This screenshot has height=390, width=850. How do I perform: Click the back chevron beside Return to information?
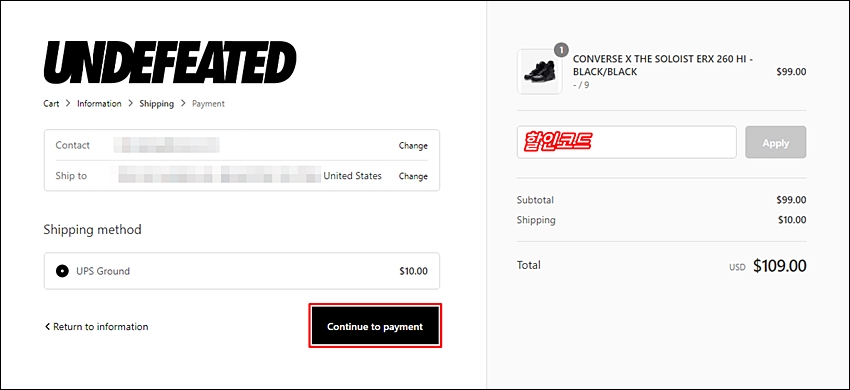tap(47, 327)
